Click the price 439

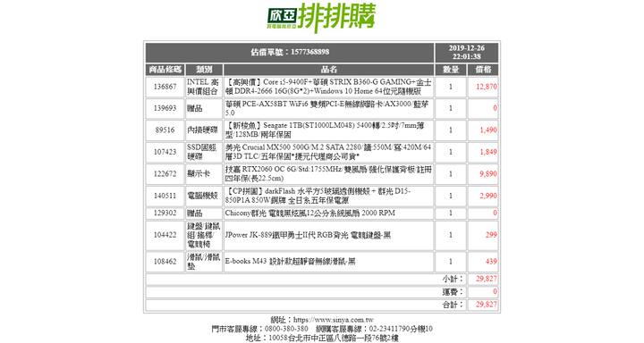tap(491, 262)
